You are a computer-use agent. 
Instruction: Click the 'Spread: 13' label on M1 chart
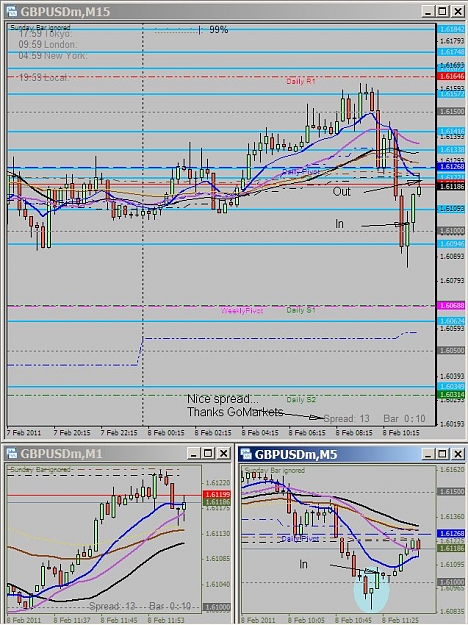[112, 606]
